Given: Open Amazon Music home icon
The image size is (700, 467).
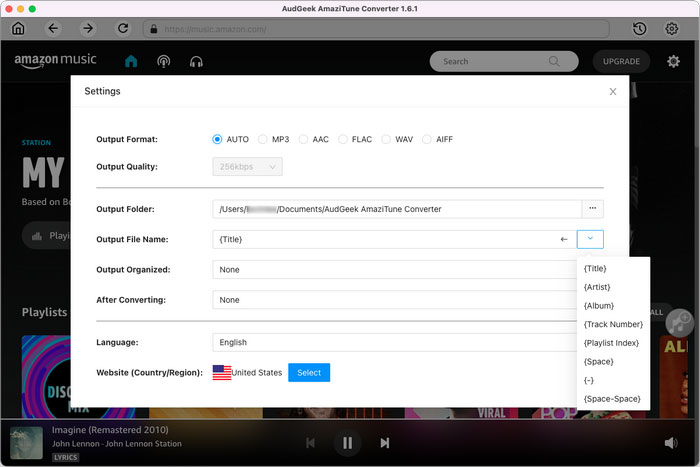Looking at the screenshot, I should 131,61.
